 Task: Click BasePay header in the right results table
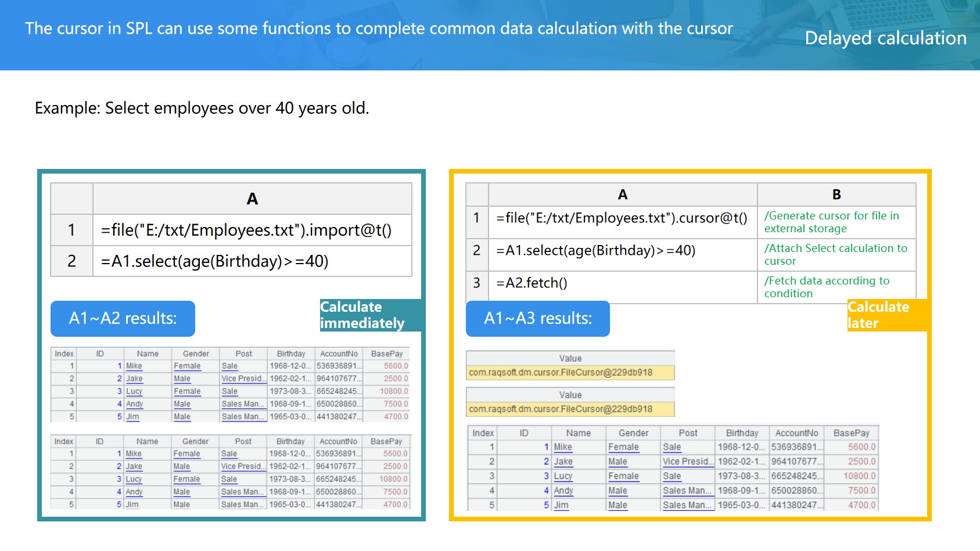pyautogui.click(x=851, y=433)
